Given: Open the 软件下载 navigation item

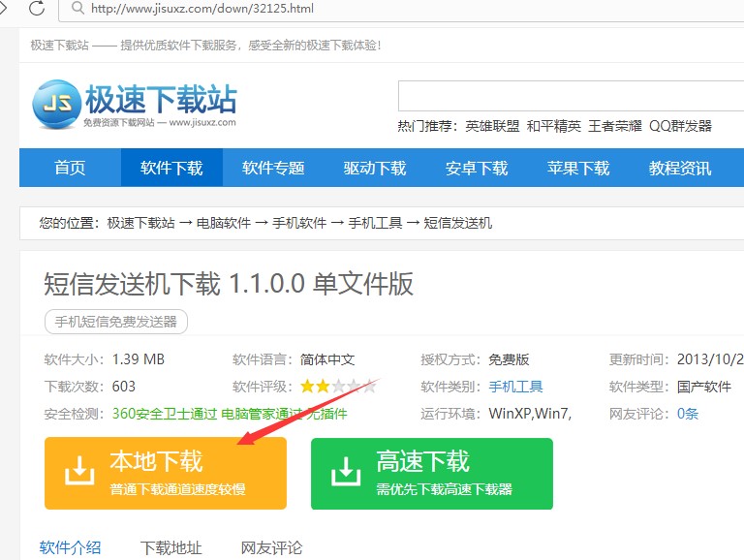Looking at the screenshot, I should (x=171, y=168).
